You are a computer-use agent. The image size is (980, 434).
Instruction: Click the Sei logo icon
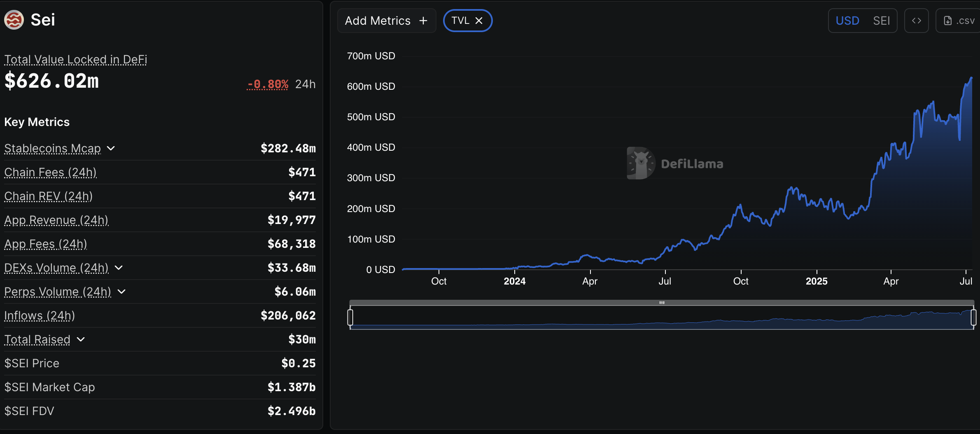point(14,19)
